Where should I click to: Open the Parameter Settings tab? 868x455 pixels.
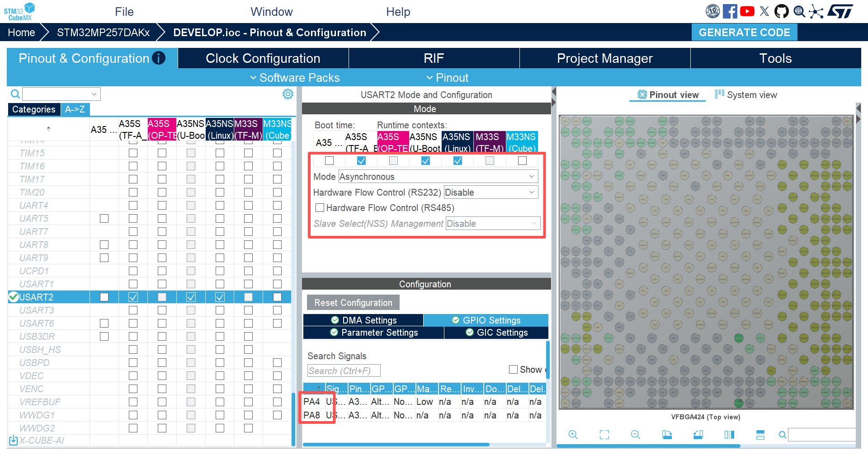(x=374, y=333)
